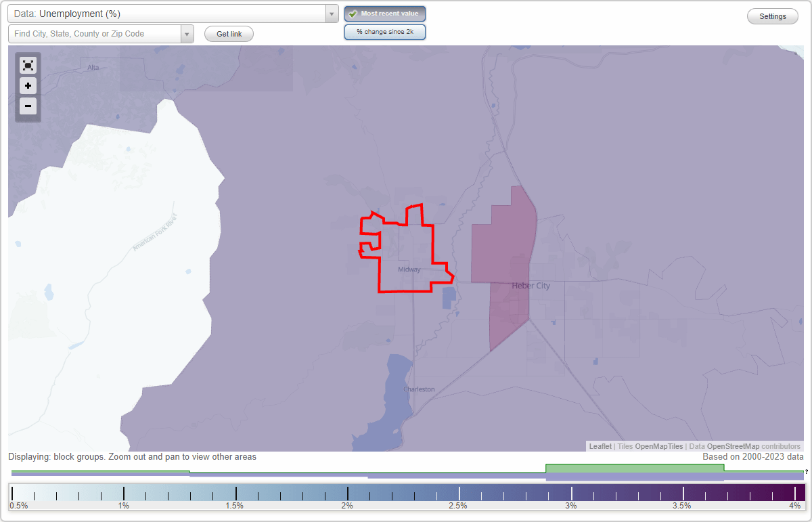Click the 2% mark on the legend scale
The image size is (812, 522).
click(346, 494)
